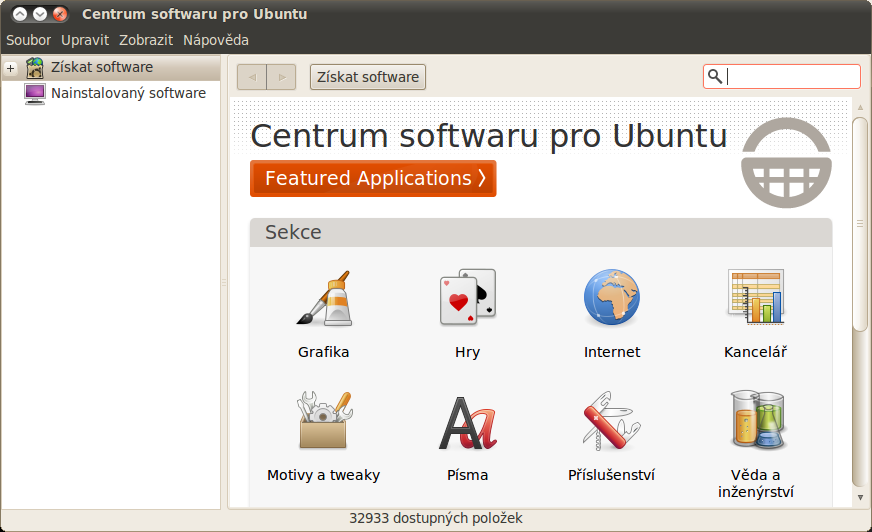Screen dimensions: 872x532
Task: Click the Získat software sidebar icon
Action: tap(35, 68)
